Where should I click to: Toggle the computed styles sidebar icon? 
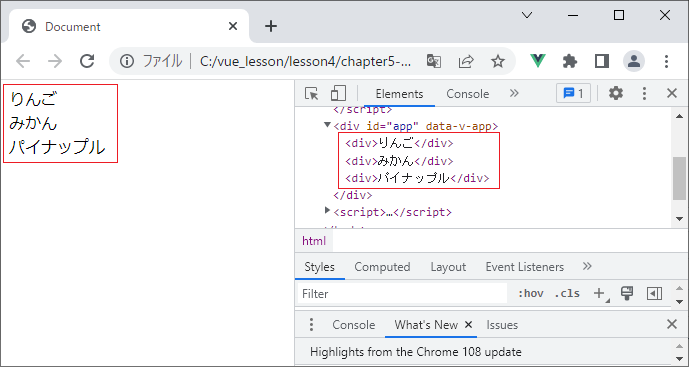(654, 293)
